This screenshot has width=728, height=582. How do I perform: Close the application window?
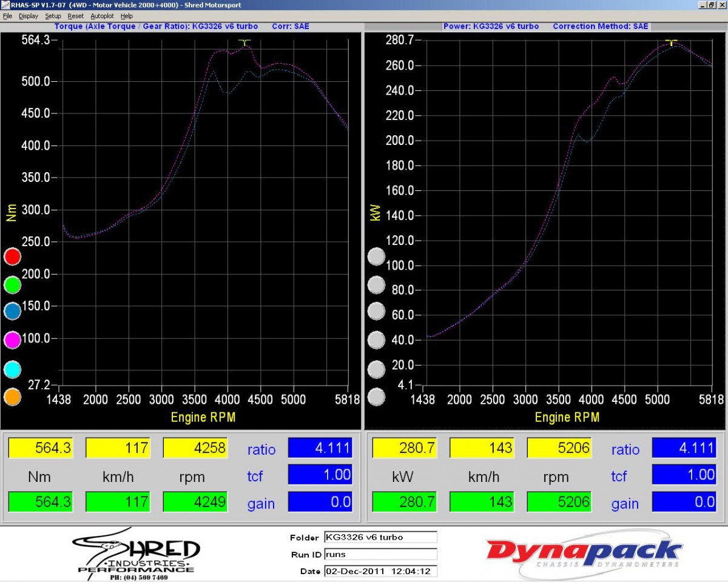click(722, 5)
